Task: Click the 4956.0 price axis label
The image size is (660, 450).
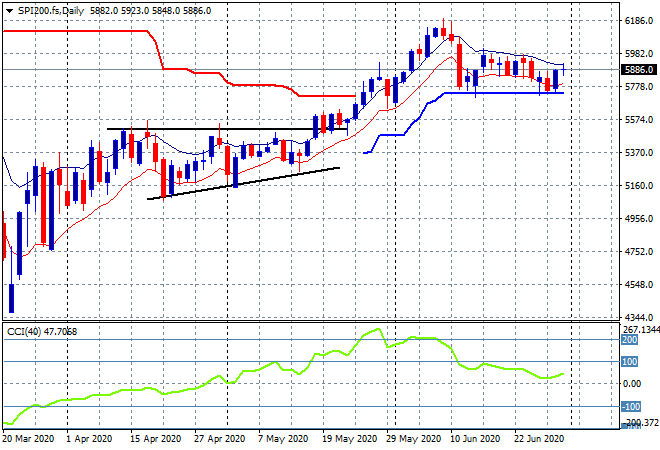Action: [x=639, y=218]
